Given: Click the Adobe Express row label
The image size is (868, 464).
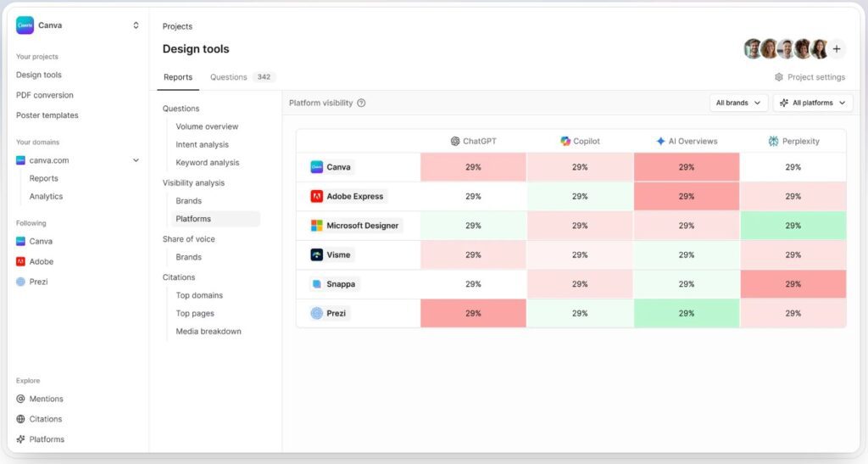Looking at the screenshot, I should coord(355,197).
